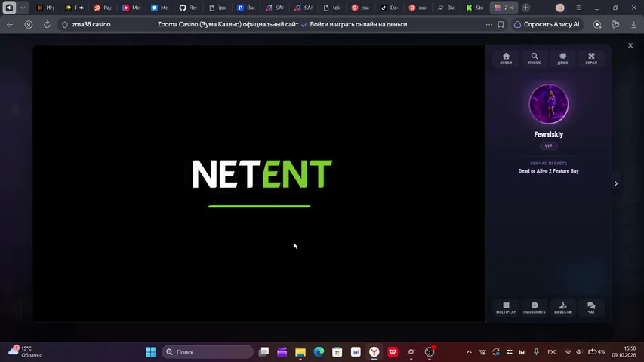Open the Wi-Fi network tray icon
This screenshot has width=644, height=362.
pyautogui.click(x=568, y=351)
